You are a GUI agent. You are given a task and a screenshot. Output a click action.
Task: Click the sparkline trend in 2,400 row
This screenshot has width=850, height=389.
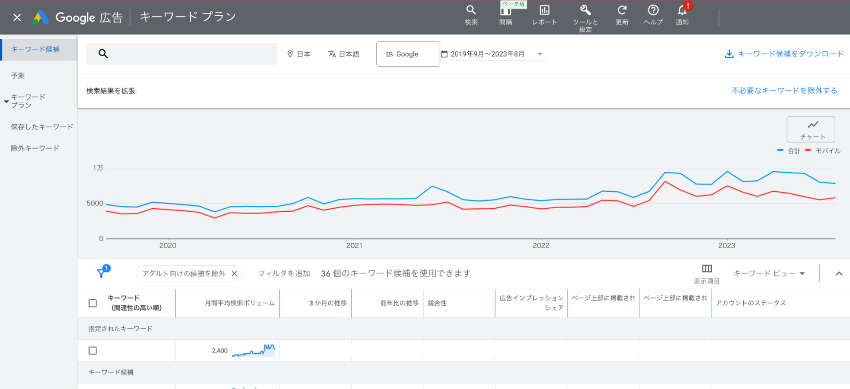253,351
